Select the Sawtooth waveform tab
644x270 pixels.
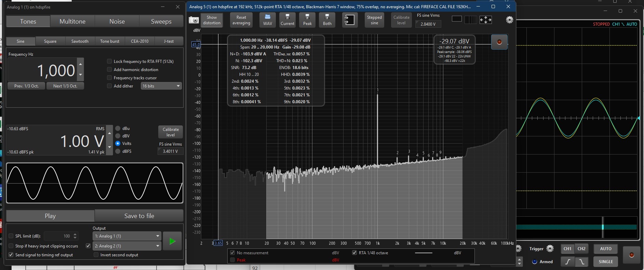click(80, 41)
